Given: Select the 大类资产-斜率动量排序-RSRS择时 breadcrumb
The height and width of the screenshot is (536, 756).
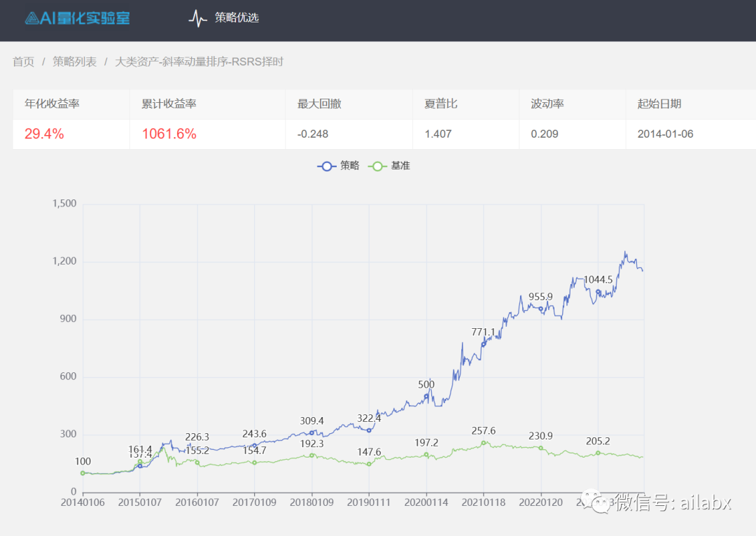Looking at the screenshot, I should tap(199, 62).
